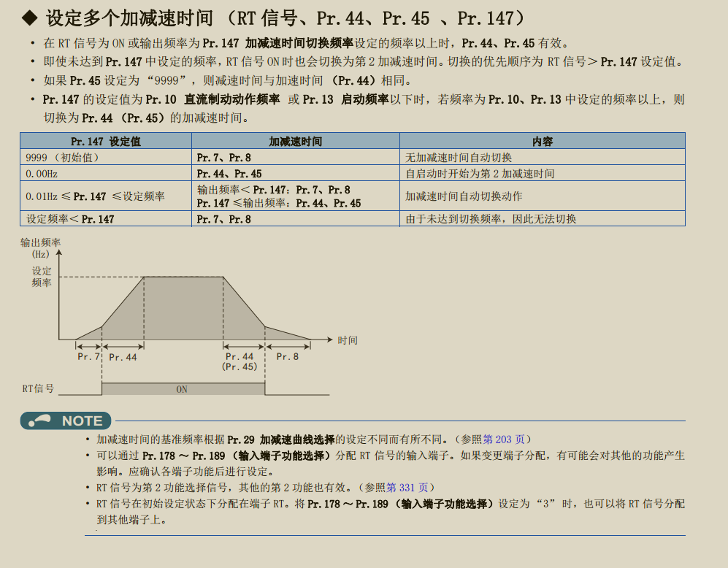Screen dimensions: 728x568
Task: Click the 加减速时间 table column header
Action: click(x=295, y=141)
